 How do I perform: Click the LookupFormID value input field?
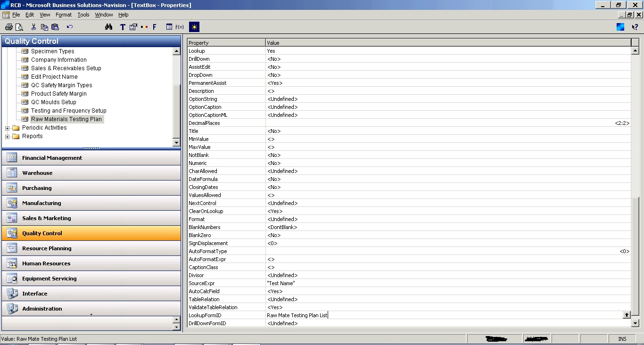pyautogui.click(x=444, y=315)
